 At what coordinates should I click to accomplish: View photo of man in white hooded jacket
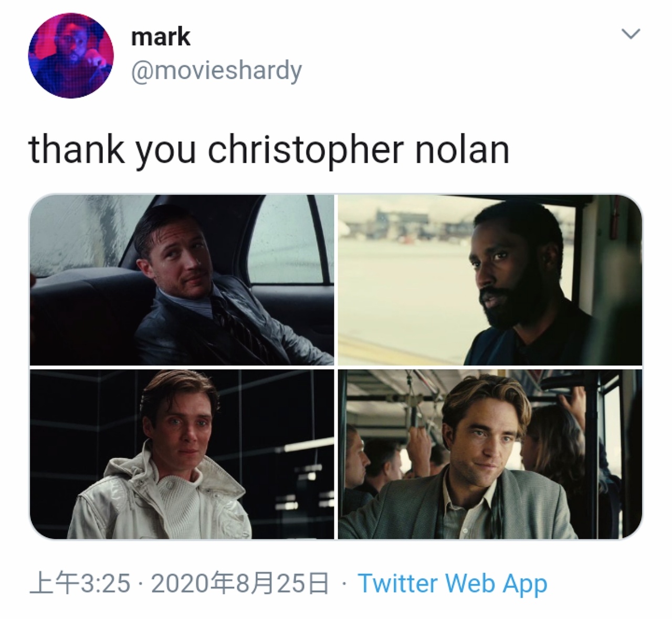click(x=182, y=454)
